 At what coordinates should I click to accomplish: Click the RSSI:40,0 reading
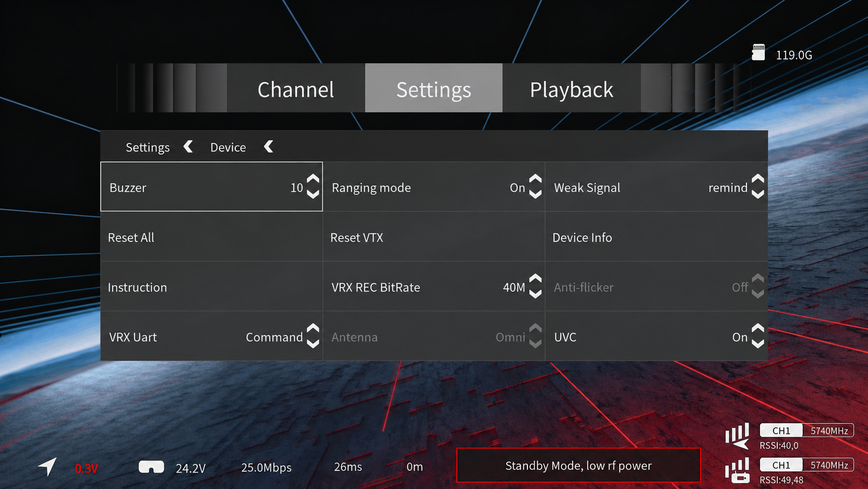click(x=779, y=446)
